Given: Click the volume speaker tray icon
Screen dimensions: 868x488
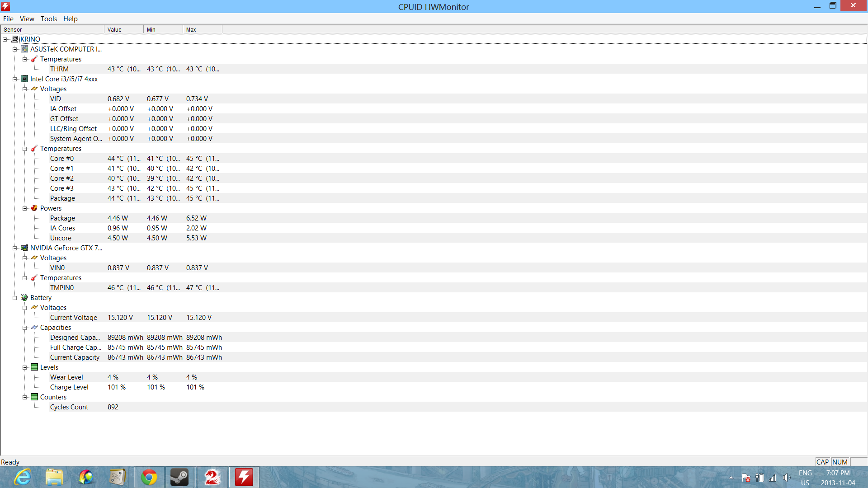Looking at the screenshot, I should [787, 478].
